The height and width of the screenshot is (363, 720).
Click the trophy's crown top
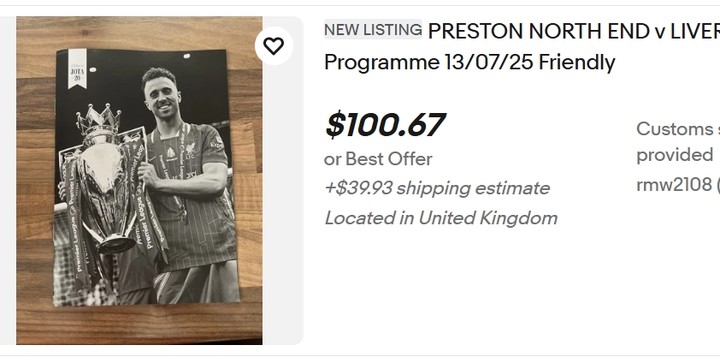click(x=99, y=119)
